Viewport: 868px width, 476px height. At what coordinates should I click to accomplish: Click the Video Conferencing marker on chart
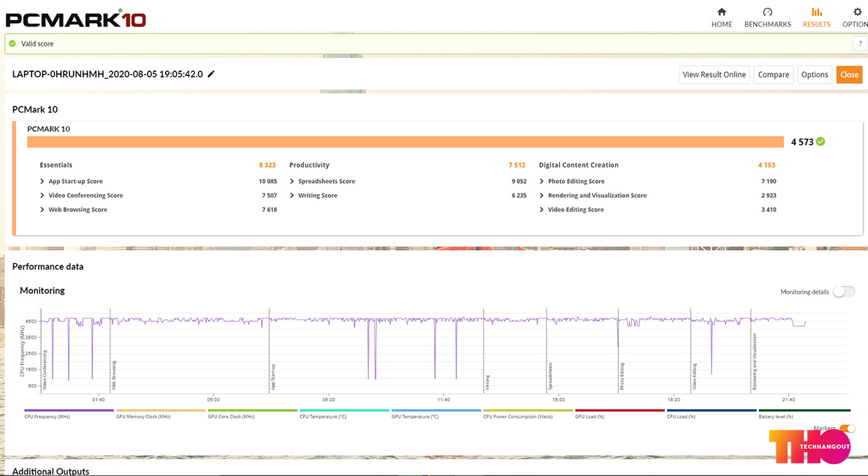tap(45, 370)
